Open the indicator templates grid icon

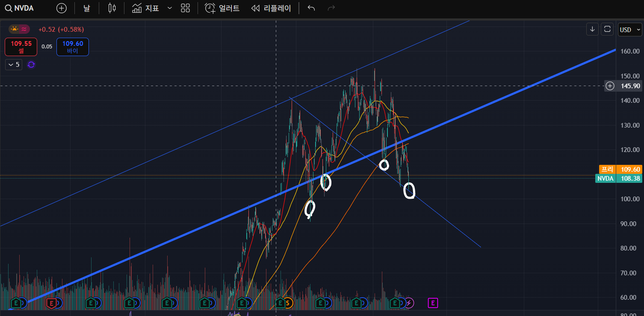click(x=185, y=8)
